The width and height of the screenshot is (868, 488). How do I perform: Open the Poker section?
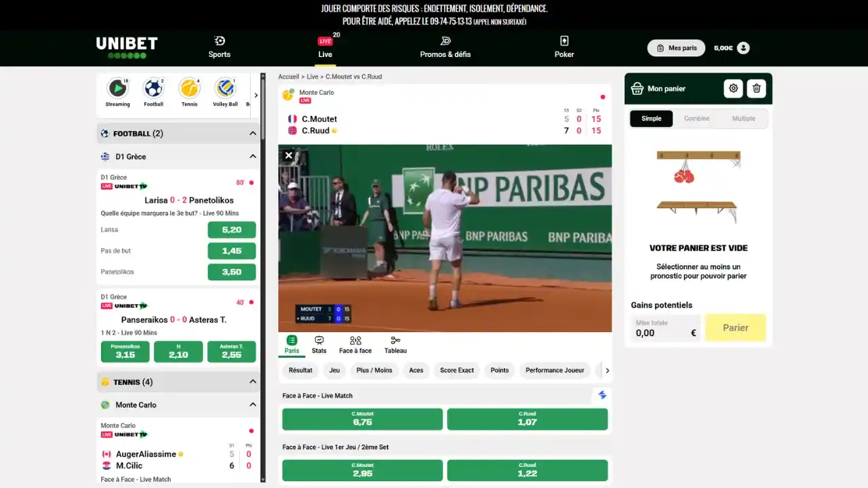[x=564, y=47]
